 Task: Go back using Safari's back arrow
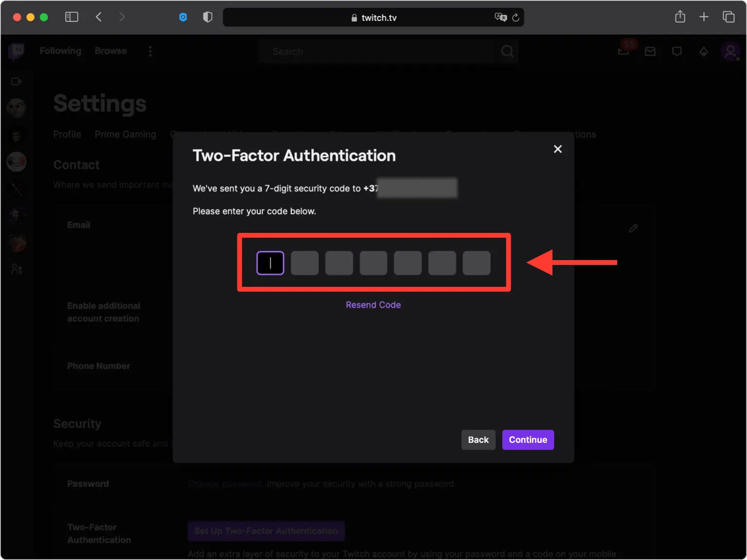coord(99,17)
